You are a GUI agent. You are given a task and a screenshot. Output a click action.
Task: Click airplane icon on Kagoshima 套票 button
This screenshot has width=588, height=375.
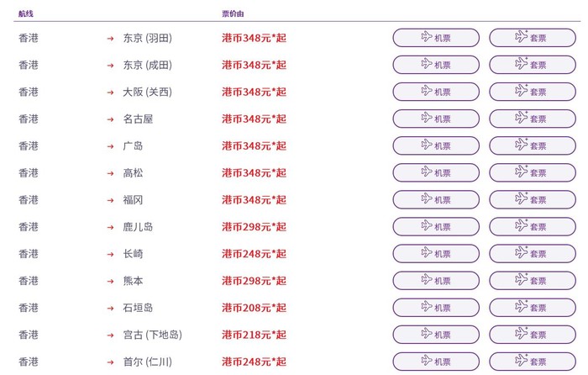click(522, 225)
